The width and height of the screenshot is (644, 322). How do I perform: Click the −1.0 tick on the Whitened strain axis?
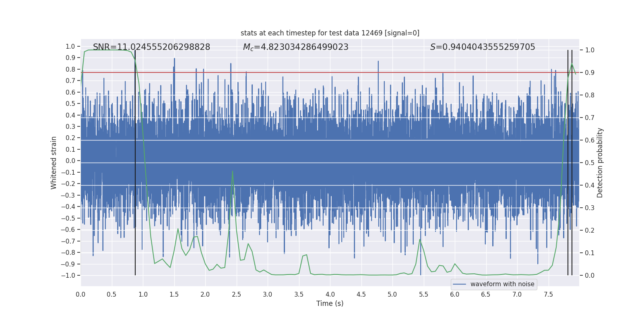(68, 275)
